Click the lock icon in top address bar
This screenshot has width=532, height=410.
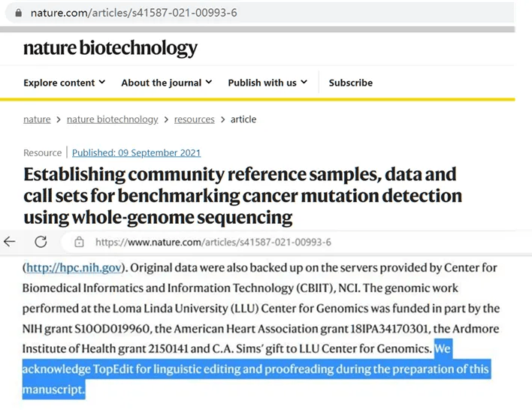[17, 13]
